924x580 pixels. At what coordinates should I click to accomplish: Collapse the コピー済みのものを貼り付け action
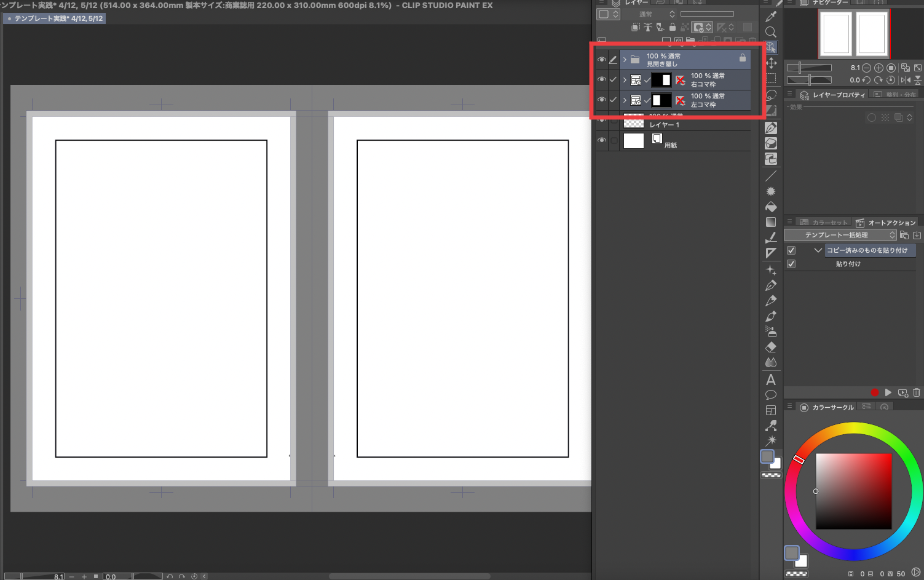coord(818,250)
